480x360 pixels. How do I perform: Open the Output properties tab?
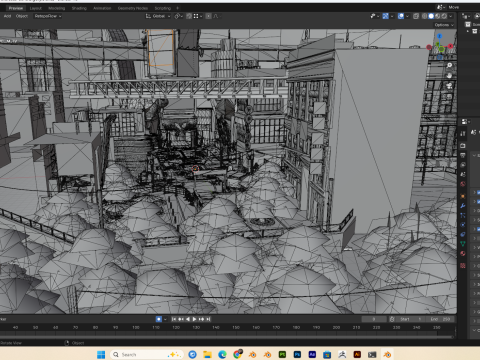463,155
